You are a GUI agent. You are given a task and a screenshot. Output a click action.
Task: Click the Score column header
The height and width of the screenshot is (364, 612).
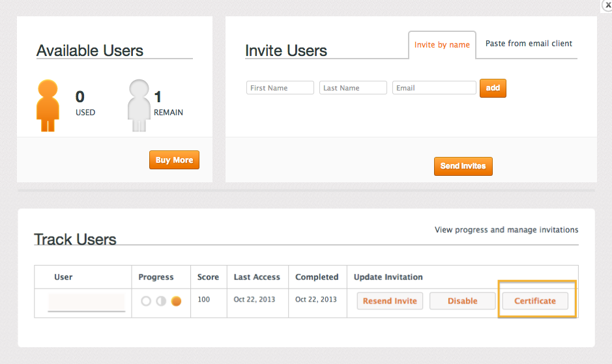click(x=208, y=277)
